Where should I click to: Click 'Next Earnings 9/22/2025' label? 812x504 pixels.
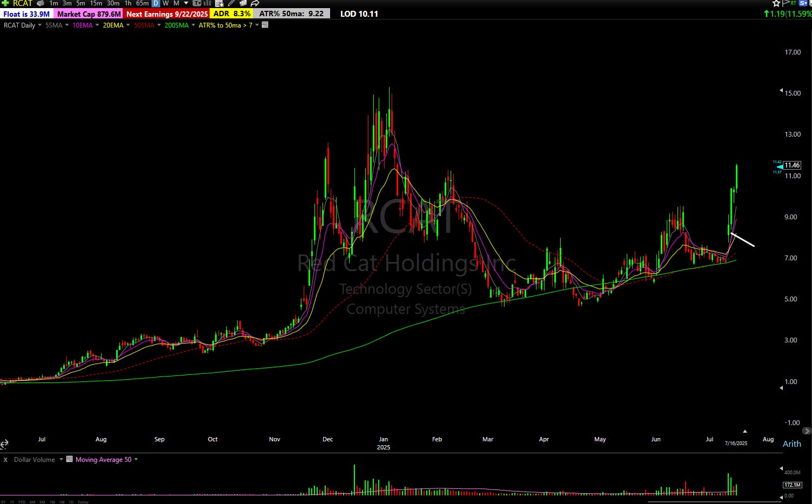(x=166, y=14)
